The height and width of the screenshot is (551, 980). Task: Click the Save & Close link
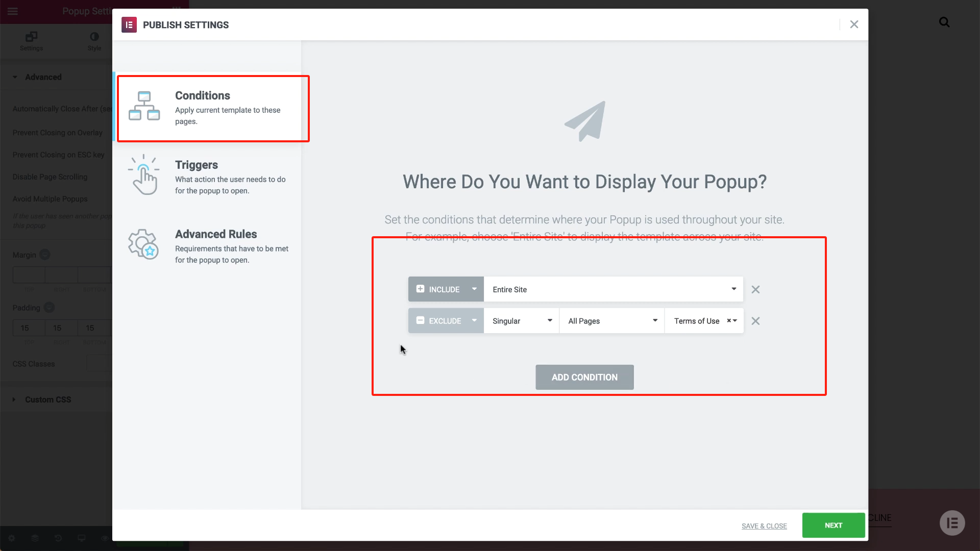click(x=764, y=526)
